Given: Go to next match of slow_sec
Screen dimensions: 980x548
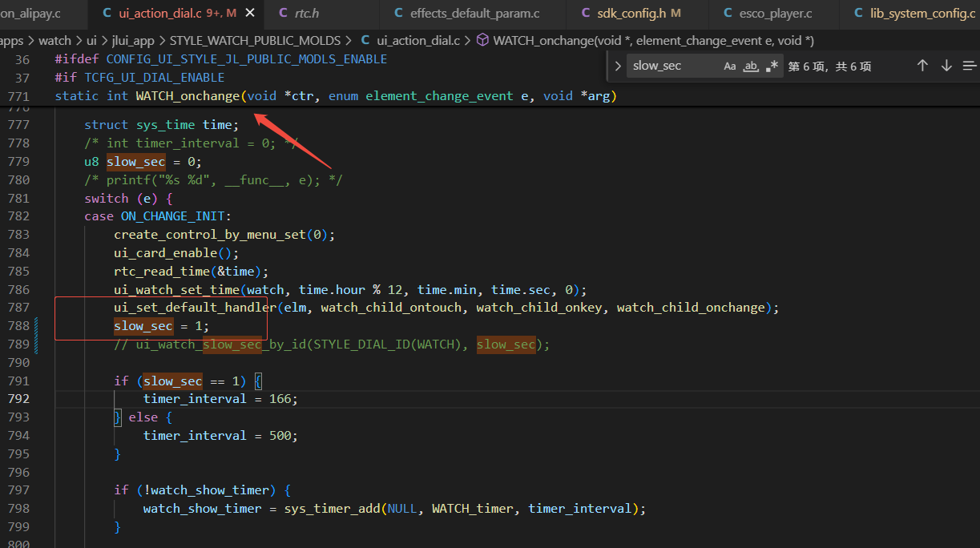Looking at the screenshot, I should [946, 66].
